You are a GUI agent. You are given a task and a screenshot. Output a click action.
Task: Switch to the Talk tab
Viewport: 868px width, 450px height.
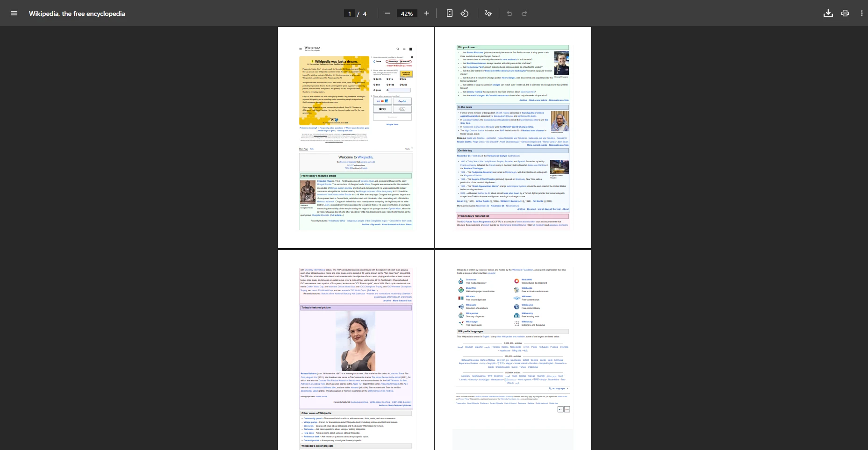click(x=312, y=149)
